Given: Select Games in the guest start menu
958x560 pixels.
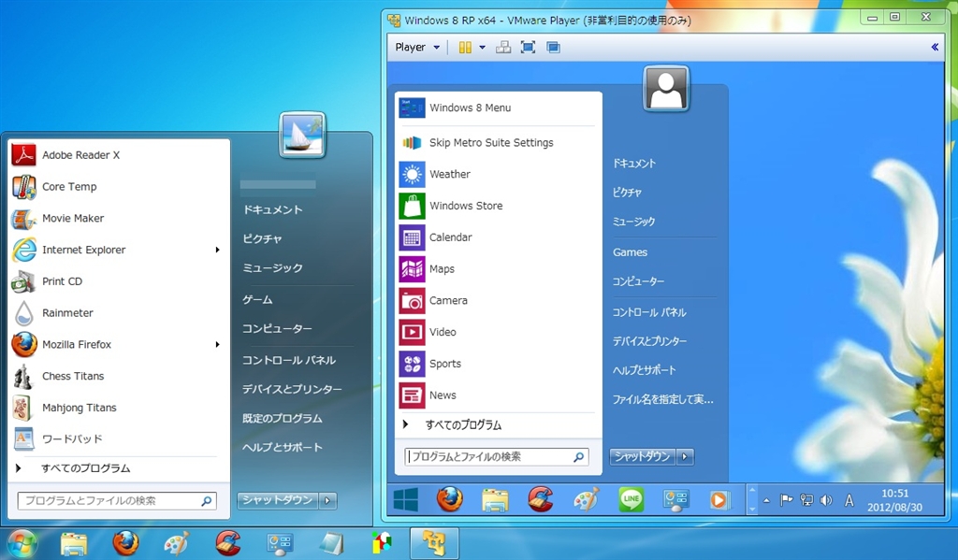Looking at the screenshot, I should tap(630, 252).
